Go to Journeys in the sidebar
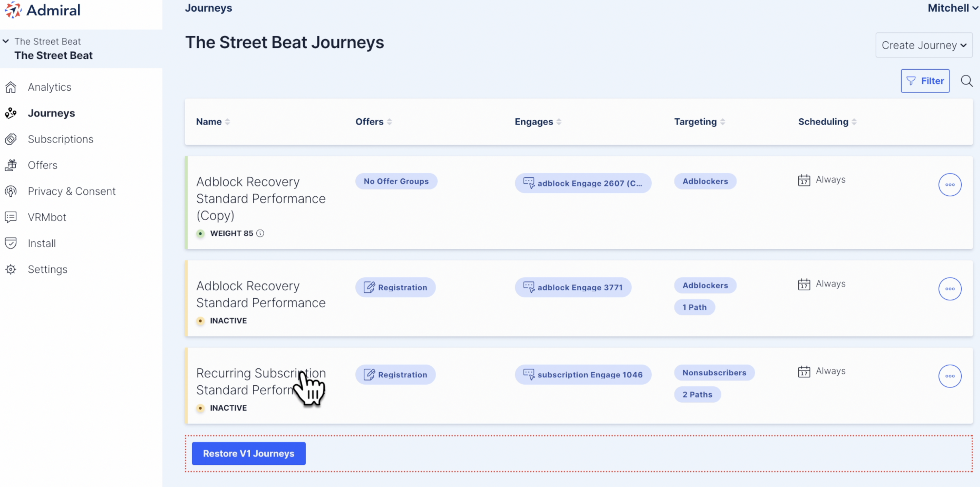 click(x=51, y=113)
